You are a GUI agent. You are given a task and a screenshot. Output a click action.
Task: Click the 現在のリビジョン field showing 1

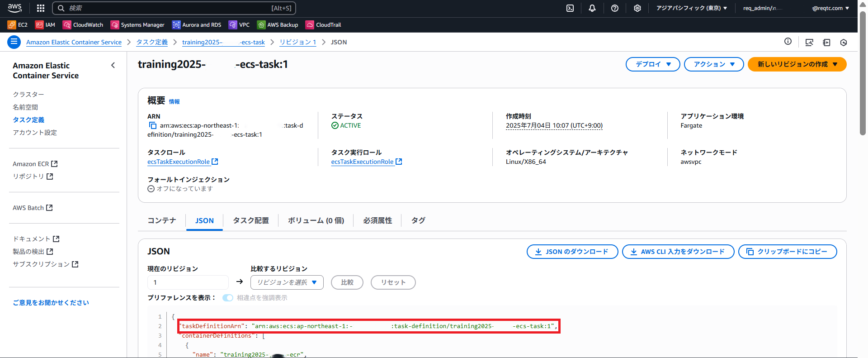(x=188, y=282)
